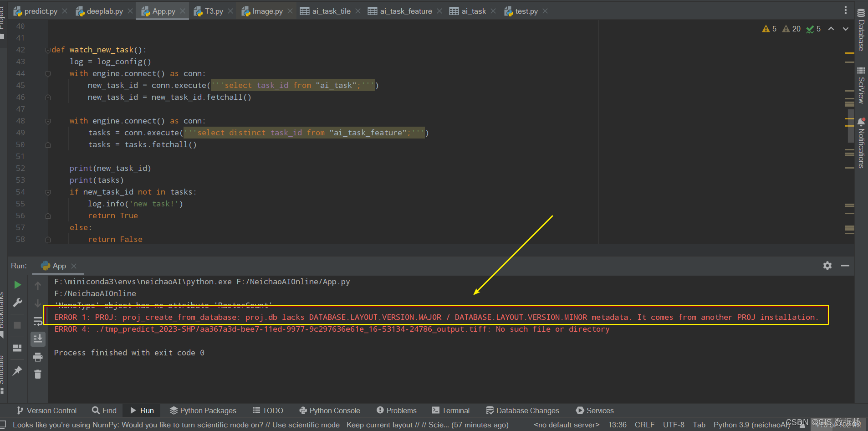This screenshot has width=868, height=431.
Task: Toggle scroll to end in console
Action: [x=38, y=339]
